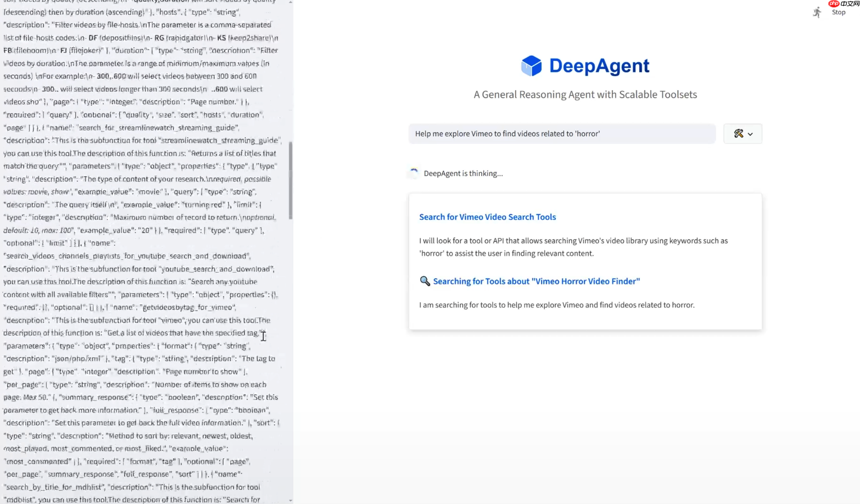
Task: Open 'Searching for Tools about Vimeo Horror Video Finder'
Action: coord(537,281)
